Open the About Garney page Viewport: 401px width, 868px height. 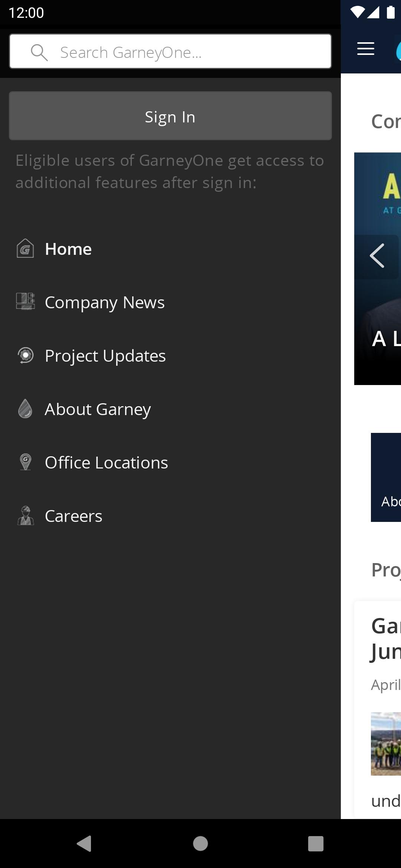pos(170,409)
